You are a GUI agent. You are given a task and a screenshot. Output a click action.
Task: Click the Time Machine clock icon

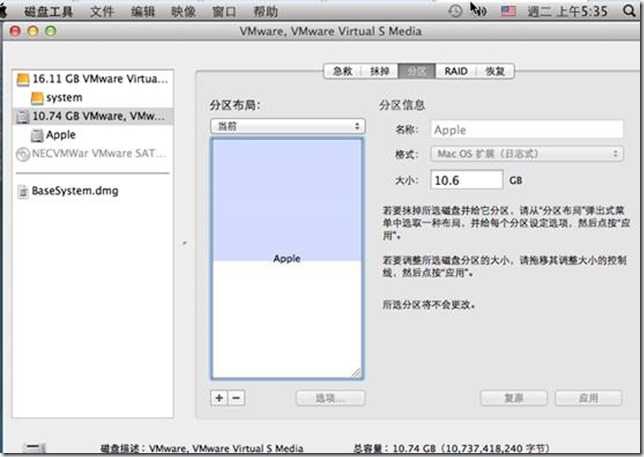455,11
